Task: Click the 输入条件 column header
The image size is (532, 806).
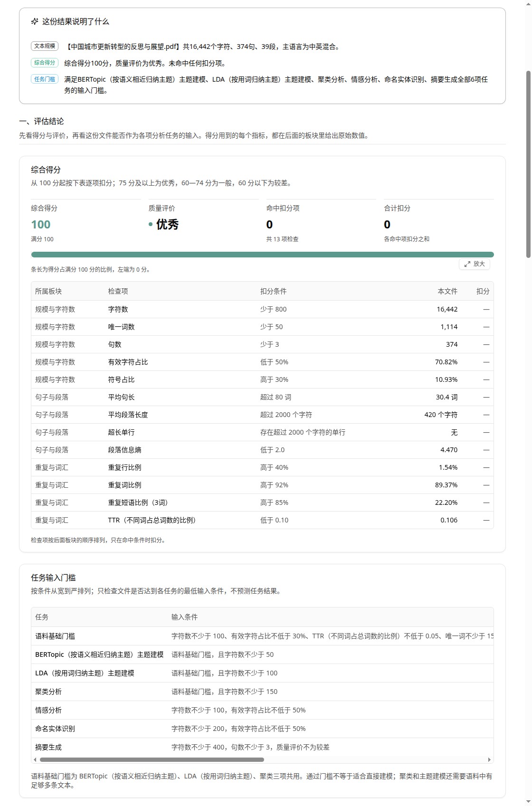Action: (x=184, y=617)
